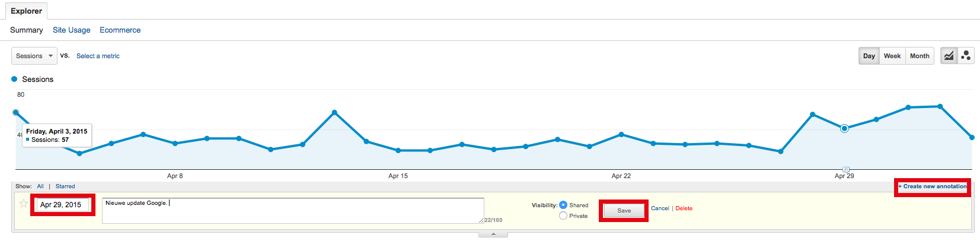Click the Sessions legend label

[37, 79]
